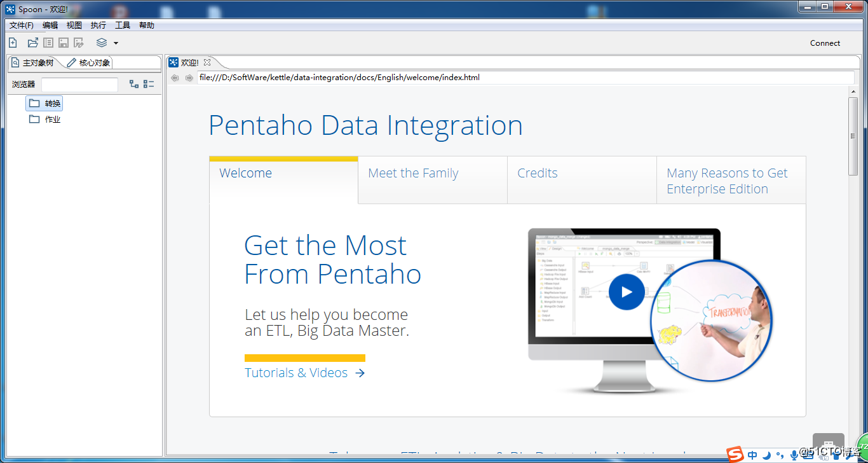Select the 作业 folder in the tree
The image size is (868, 463).
pos(45,120)
